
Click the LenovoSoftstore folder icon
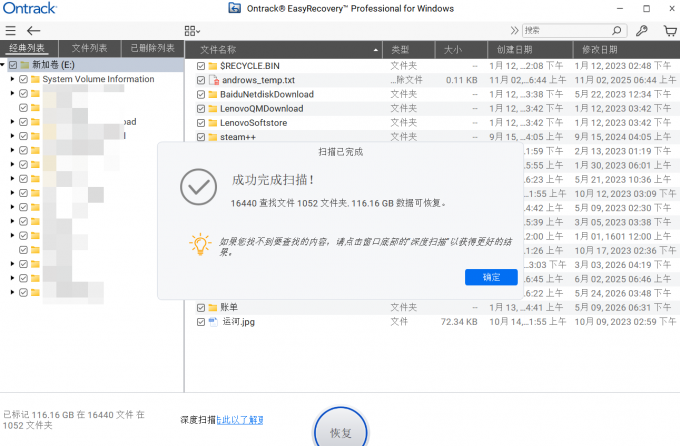(x=212, y=123)
